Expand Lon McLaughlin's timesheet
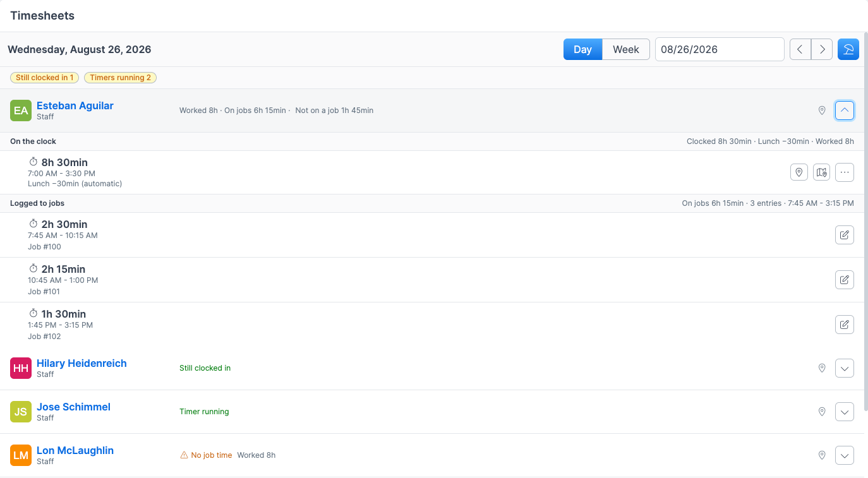Viewport: 868px width, 478px height. (x=845, y=455)
